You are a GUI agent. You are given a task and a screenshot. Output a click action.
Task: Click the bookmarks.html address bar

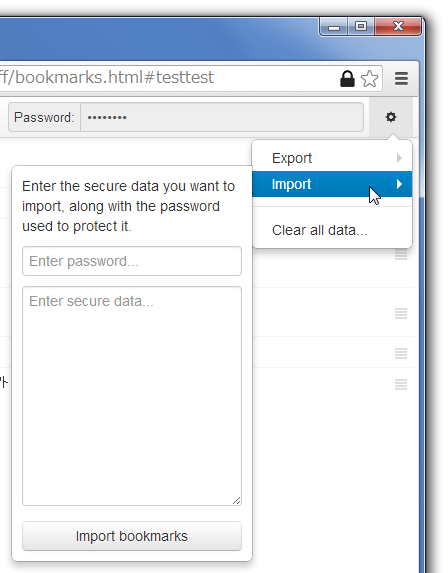coord(168,78)
